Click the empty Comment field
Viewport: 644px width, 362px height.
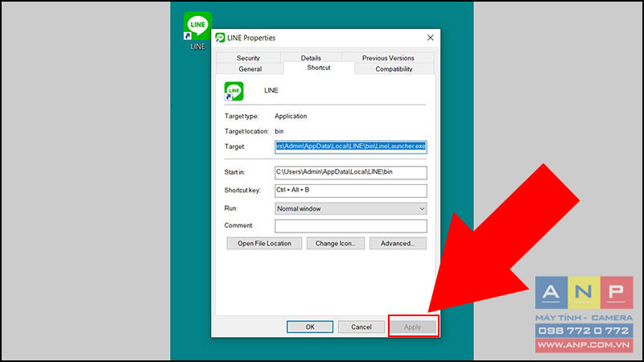coord(351,226)
